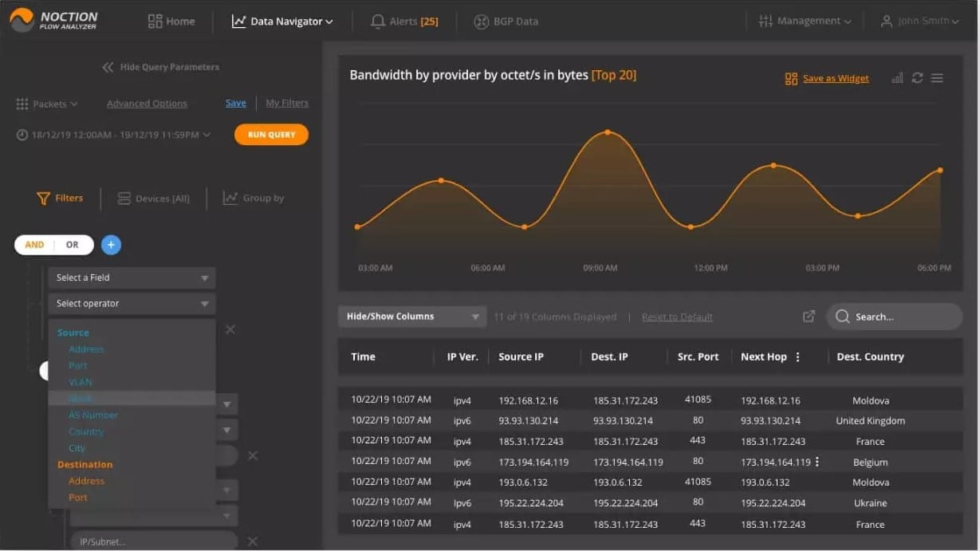Click the clock icon beside the date range
The image size is (980, 551).
[22, 135]
